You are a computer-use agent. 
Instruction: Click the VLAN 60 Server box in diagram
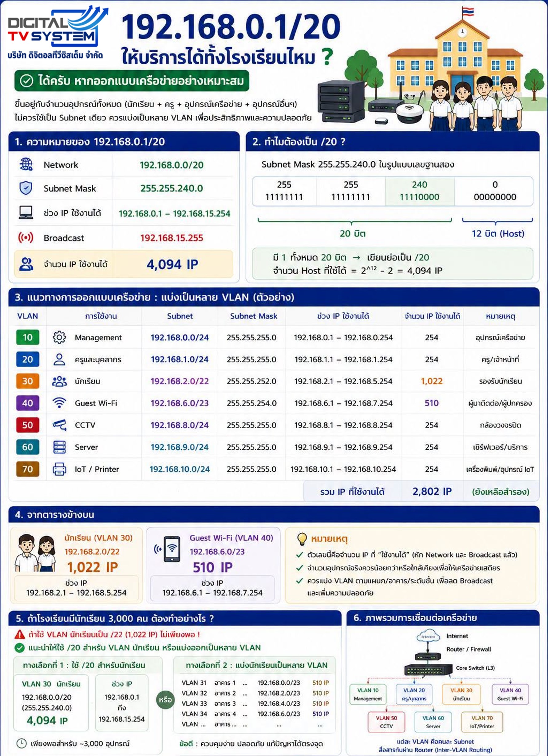pyautogui.click(x=433, y=722)
